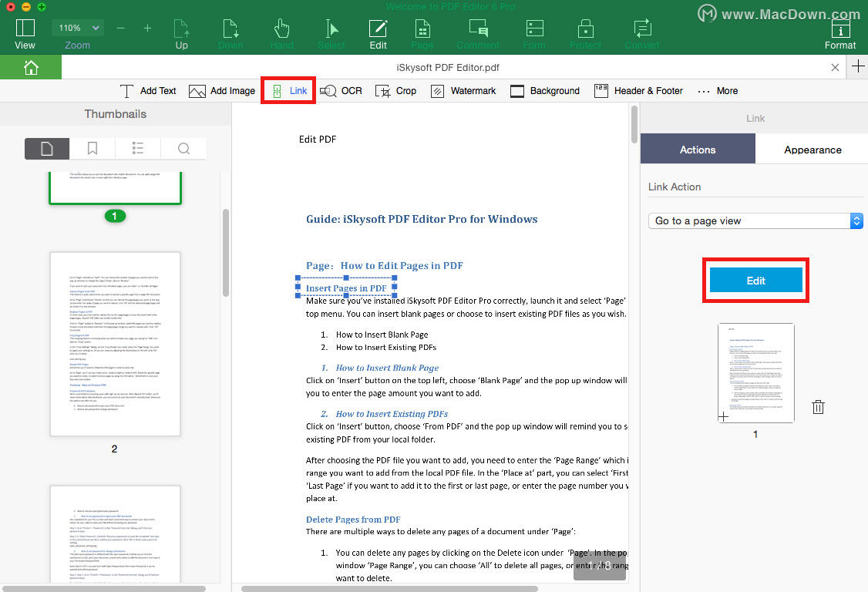This screenshot has width=868, height=592.
Task: Activate the Edit tool in top toolbar
Action: click(x=378, y=35)
